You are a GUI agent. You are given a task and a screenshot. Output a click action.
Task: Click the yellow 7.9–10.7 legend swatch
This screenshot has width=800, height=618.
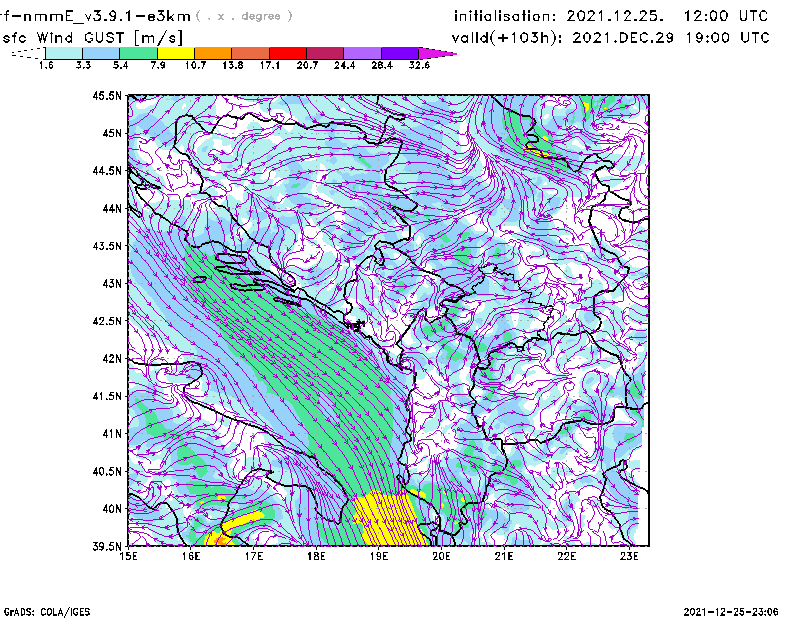point(176,53)
